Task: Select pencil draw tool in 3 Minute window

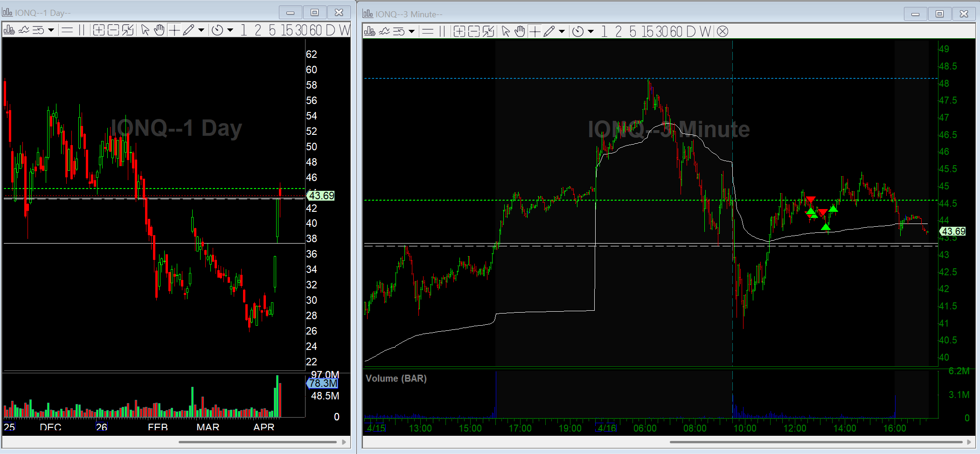Action: [549, 31]
